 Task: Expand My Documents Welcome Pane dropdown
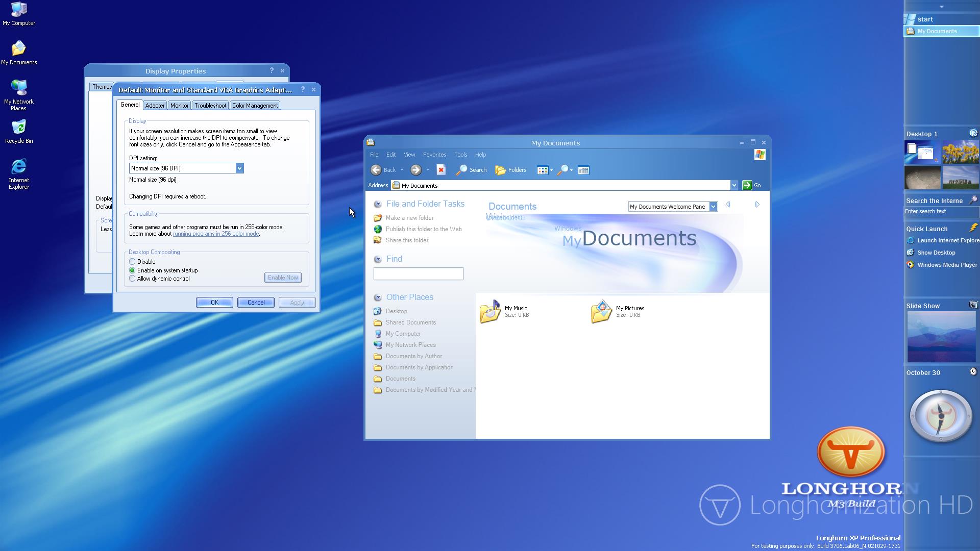click(x=713, y=207)
